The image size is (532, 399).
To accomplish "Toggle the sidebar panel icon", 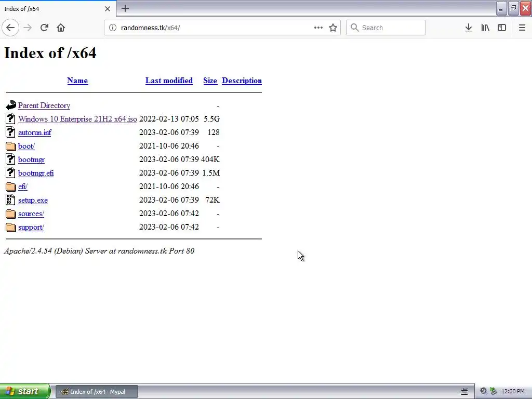I will click(502, 28).
